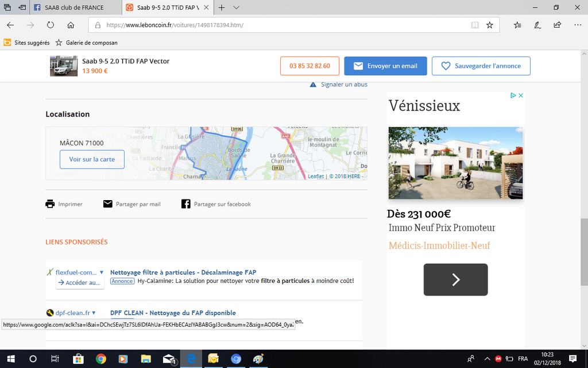Click Accéder au... button
The width and height of the screenshot is (588, 368).
click(80, 283)
